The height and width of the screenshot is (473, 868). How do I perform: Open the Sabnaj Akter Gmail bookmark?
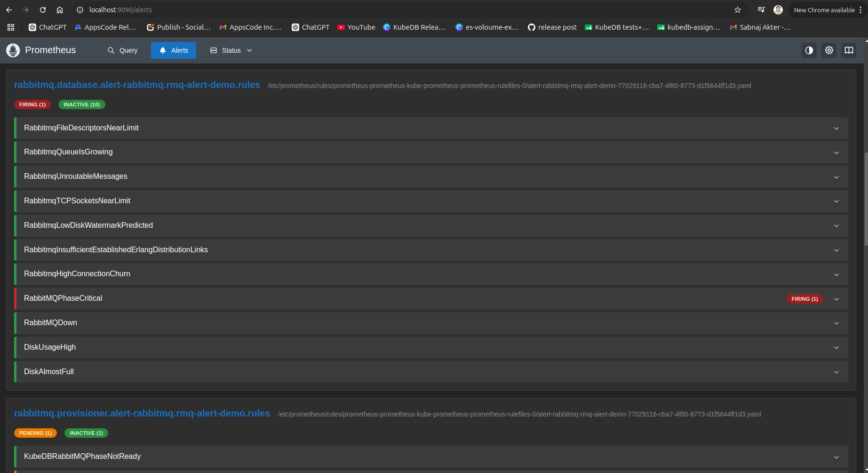pos(760,27)
